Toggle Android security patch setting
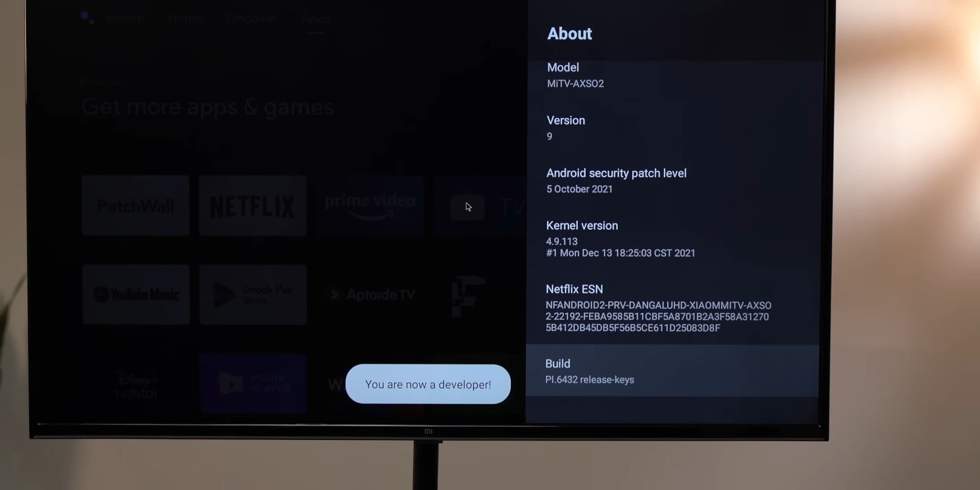 coord(616,181)
